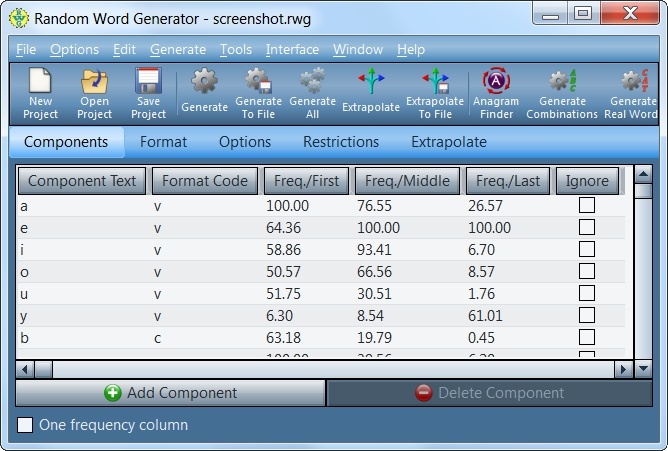Click the Save Project floppy icon

point(148,93)
